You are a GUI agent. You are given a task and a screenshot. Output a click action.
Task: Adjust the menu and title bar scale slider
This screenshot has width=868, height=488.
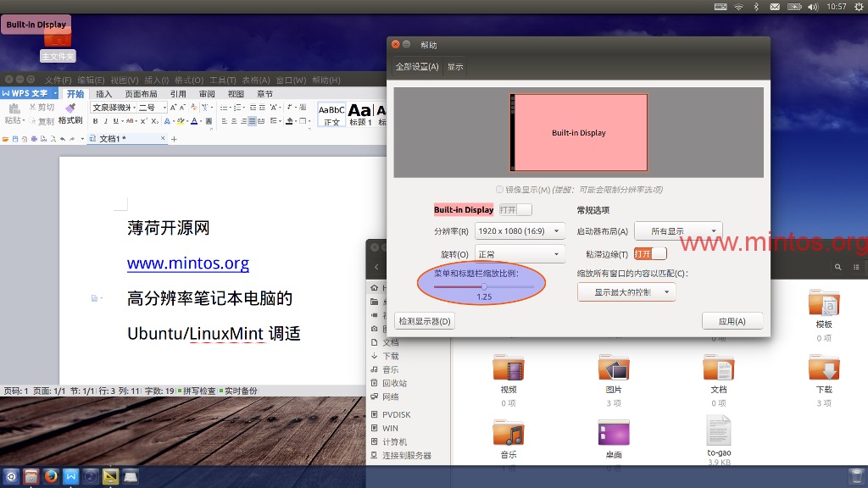tap(484, 286)
